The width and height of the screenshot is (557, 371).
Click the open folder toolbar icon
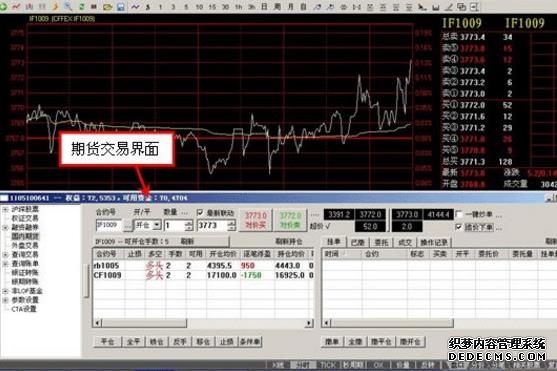pyautogui.click(x=107, y=6)
